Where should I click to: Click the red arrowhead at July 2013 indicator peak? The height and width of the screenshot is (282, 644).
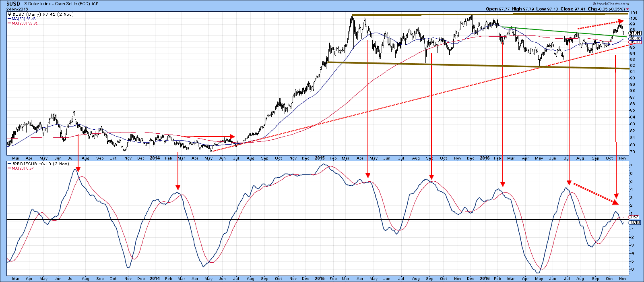point(78,169)
